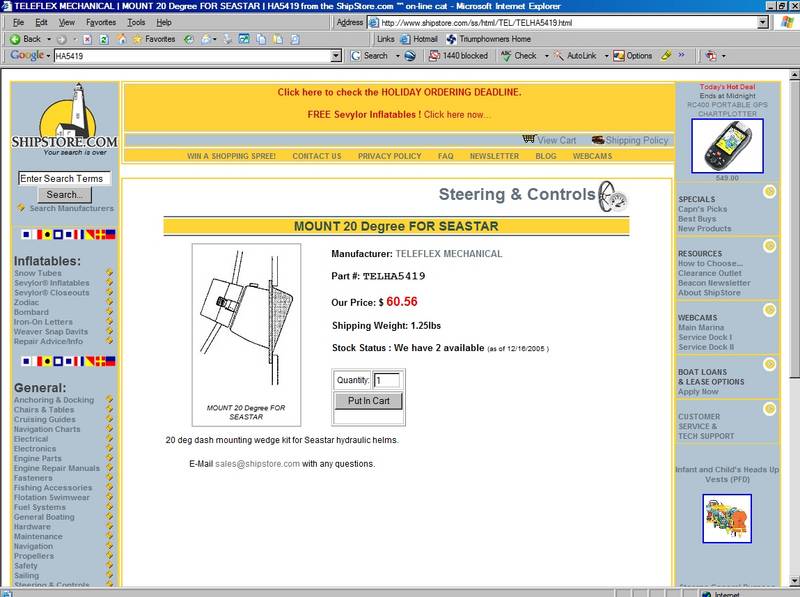Open the Google logo menu dropdown
Image resolution: width=800 pixels, height=597 pixels.
tap(48, 56)
